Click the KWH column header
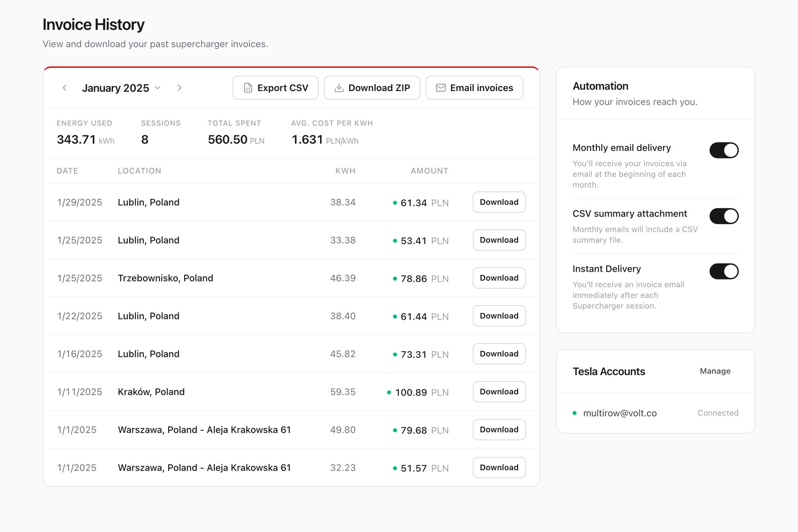The image size is (798, 532). coord(345,171)
